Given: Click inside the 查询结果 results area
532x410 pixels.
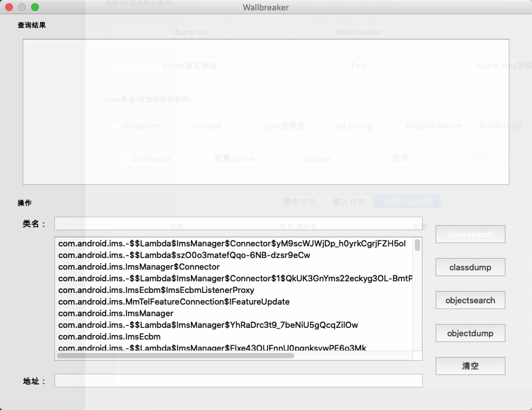Looking at the screenshot, I should click(x=265, y=112).
